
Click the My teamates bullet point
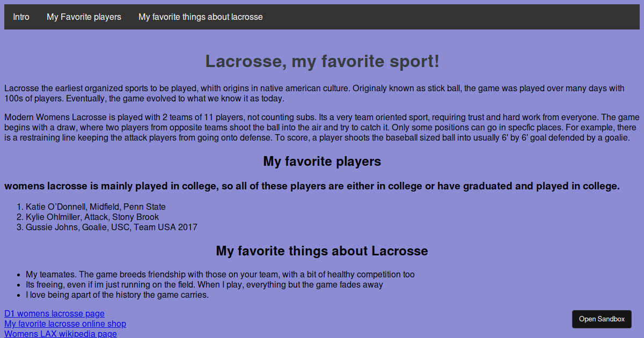click(x=220, y=274)
